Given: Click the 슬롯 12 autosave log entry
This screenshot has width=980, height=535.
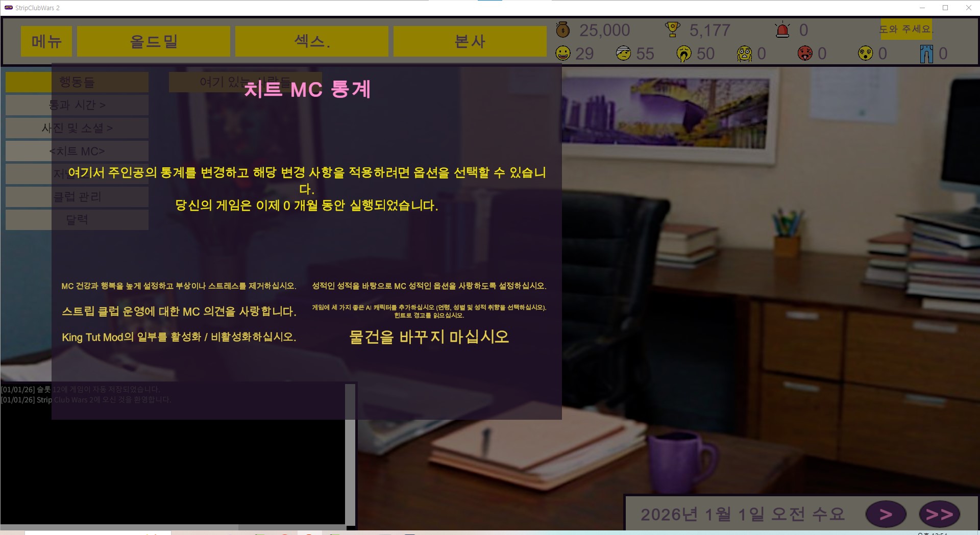Looking at the screenshot, I should pos(81,390).
